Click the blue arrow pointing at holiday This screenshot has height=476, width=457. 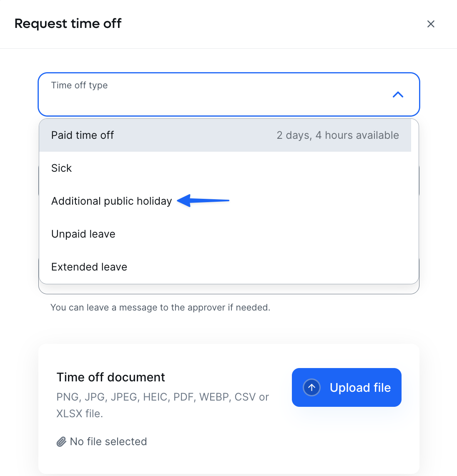(x=203, y=200)
